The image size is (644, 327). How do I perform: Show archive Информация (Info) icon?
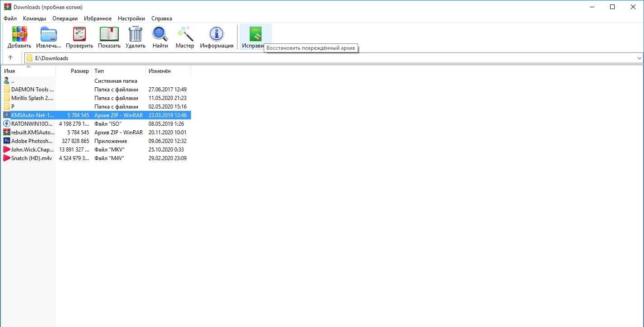click(217, 34)
